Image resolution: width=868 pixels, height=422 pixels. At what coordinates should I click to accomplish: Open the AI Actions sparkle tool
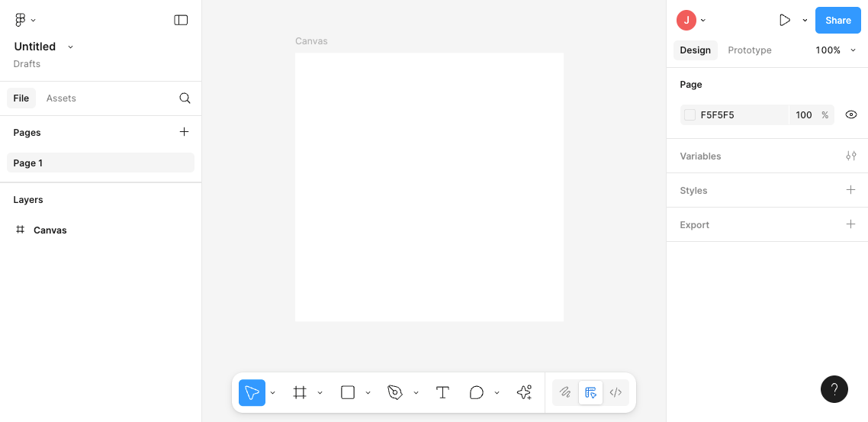point(524,393)
